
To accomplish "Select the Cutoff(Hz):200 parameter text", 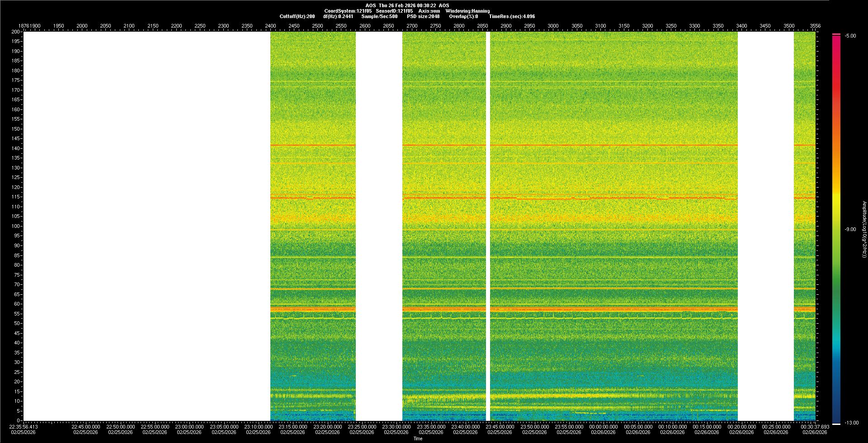I will [x=297, y=16].
